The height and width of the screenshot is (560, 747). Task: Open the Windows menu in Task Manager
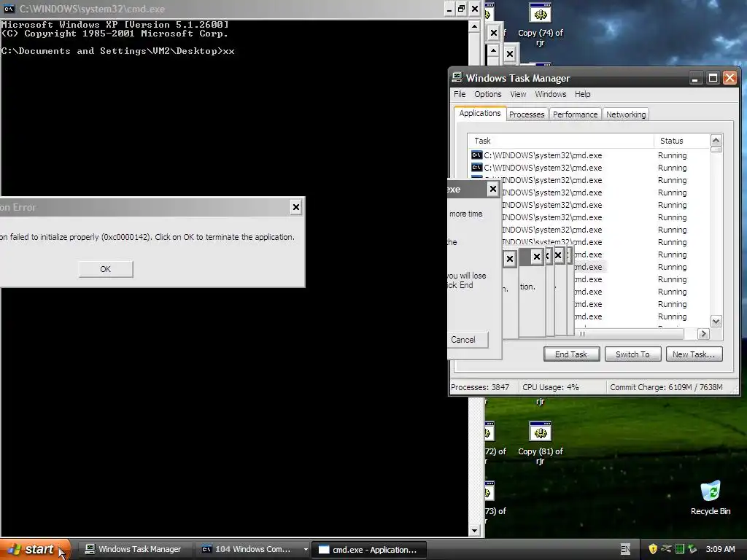(x=550, y=94)
